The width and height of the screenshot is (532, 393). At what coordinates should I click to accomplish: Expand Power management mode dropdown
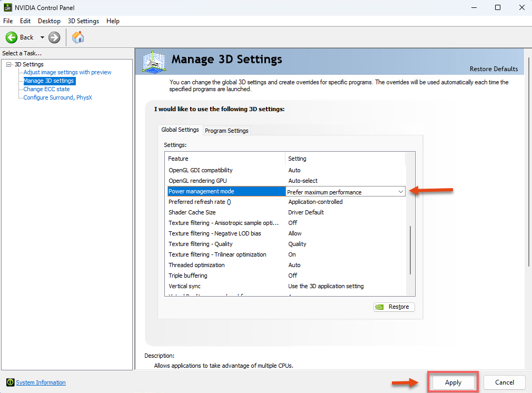(401, 192)
